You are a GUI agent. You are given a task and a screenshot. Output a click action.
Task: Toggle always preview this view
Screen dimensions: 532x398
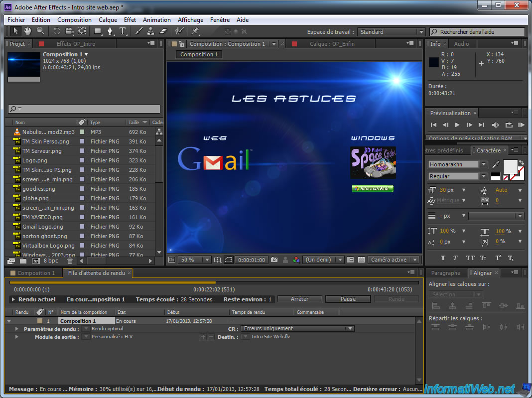coord(172,260)
